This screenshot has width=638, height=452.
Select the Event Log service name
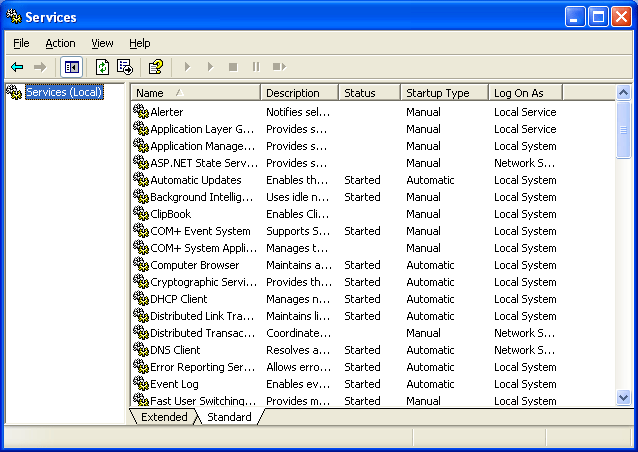coord(174,384)
